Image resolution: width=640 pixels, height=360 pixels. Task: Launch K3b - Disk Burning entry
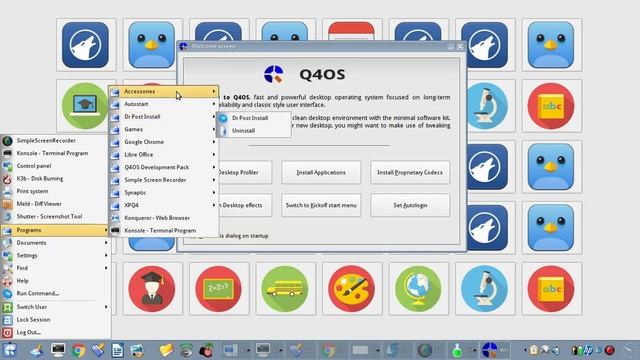55,178
